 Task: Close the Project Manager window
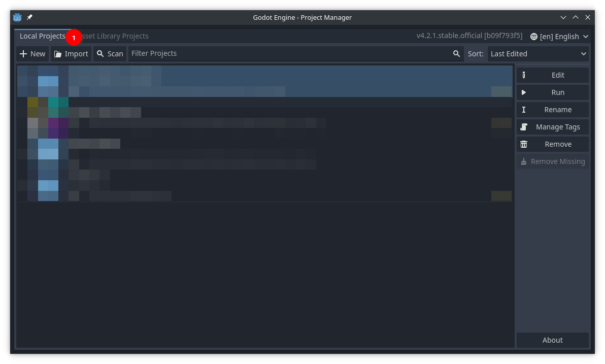pos(588,17)
